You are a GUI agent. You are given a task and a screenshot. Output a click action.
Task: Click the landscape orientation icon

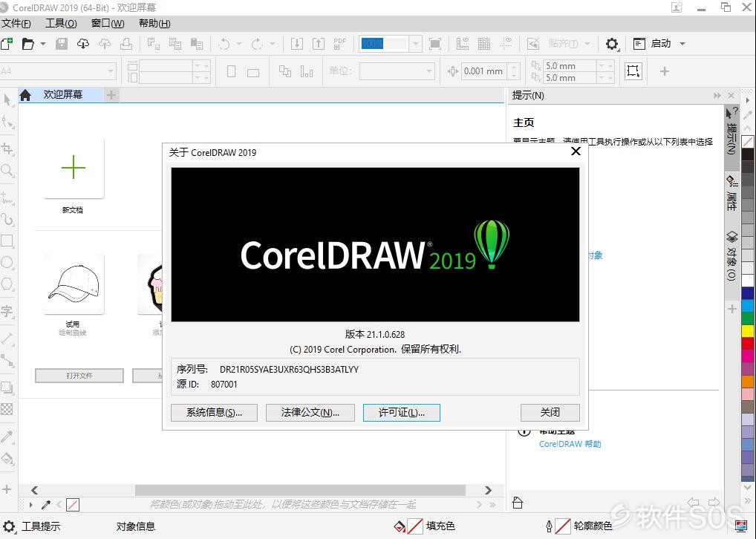(253, 72)
